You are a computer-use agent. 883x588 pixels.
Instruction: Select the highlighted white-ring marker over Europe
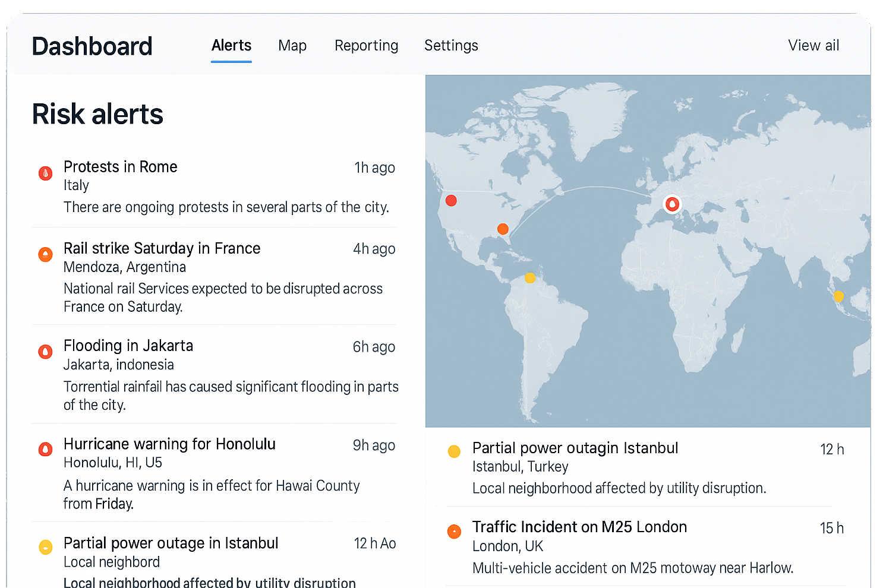coord(672,204)
